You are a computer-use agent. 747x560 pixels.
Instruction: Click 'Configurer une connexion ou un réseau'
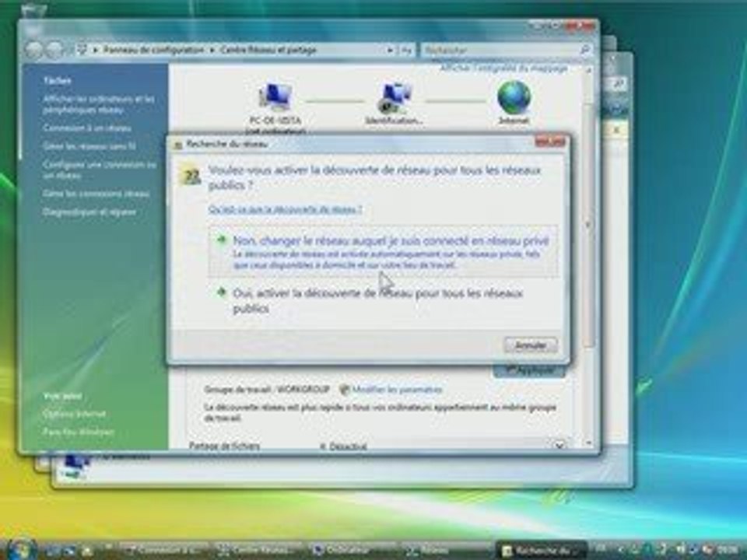tap(99, 170)
